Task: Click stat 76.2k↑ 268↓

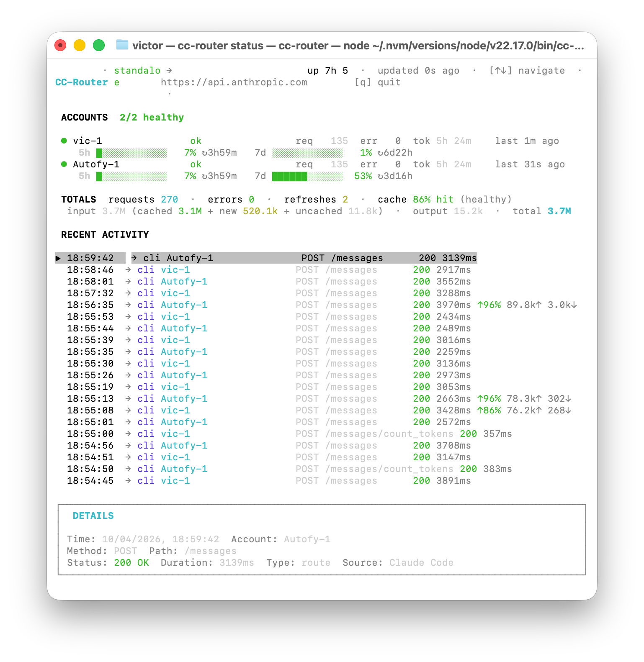Action: 538,411
